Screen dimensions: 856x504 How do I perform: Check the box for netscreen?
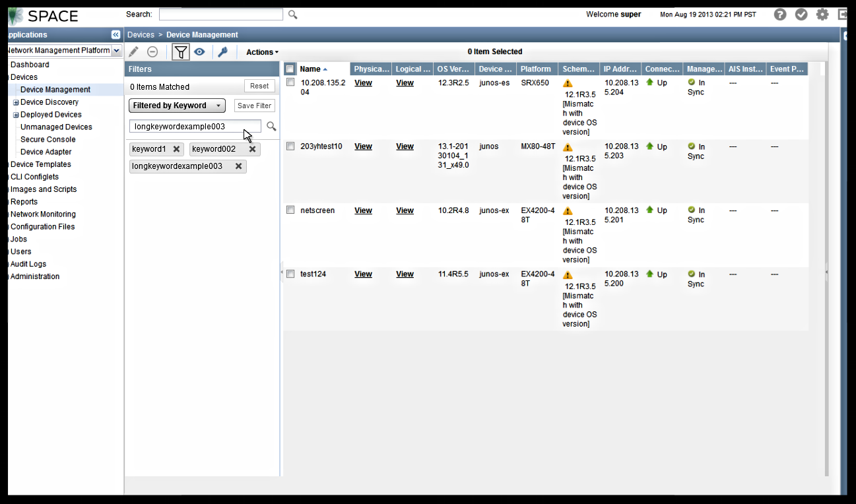click(x=290, y=210)
